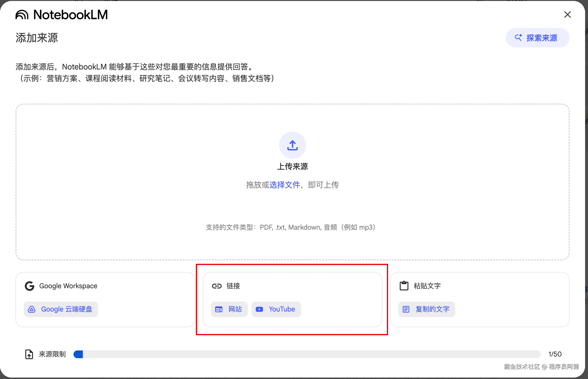Image resolution: width=588 pixels, height=379 pixels.
Task: Select the Google 云端硬盘 chip
Action: (x=61, y=309)
